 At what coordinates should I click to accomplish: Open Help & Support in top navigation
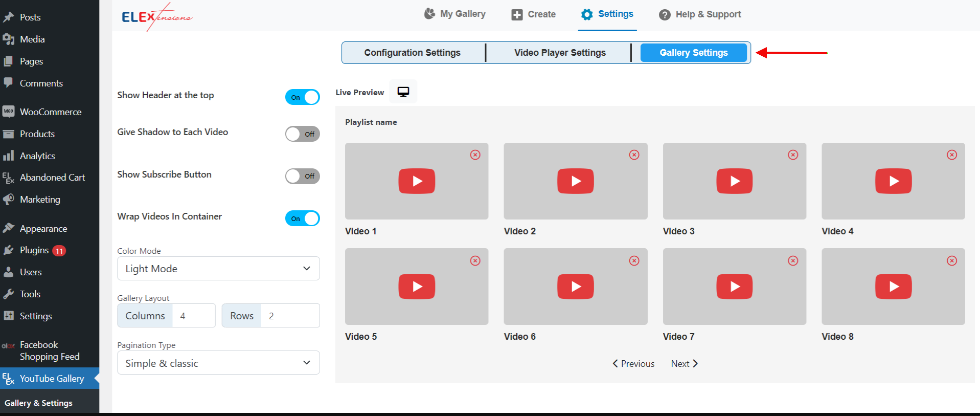click(700, 14)
